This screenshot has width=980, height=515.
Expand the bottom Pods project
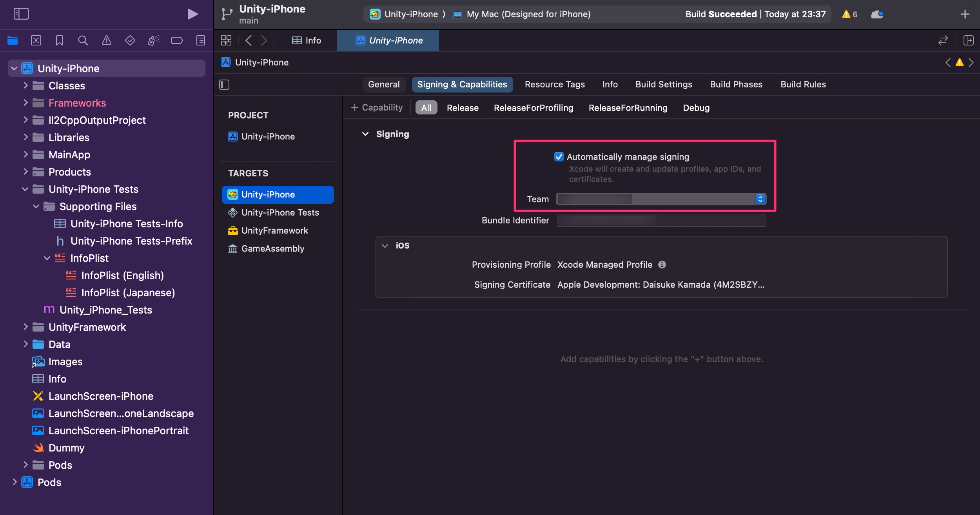pos(15,482)
